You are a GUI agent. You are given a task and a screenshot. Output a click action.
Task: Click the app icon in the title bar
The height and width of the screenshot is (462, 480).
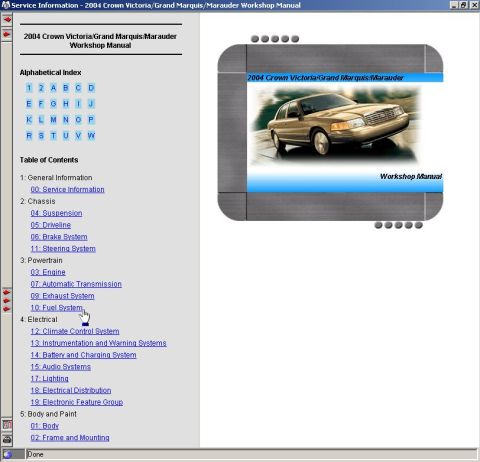(6, 5)
